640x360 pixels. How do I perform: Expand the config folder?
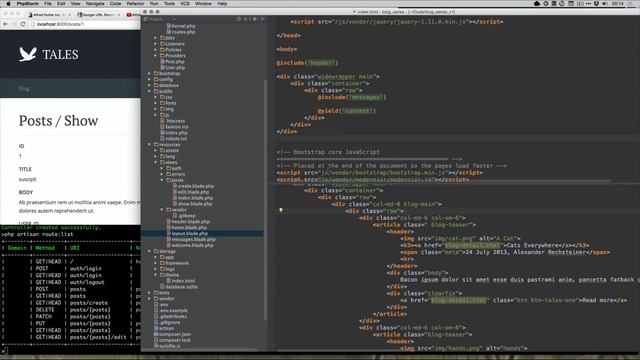pyautogui.click(x=149, y=80)
